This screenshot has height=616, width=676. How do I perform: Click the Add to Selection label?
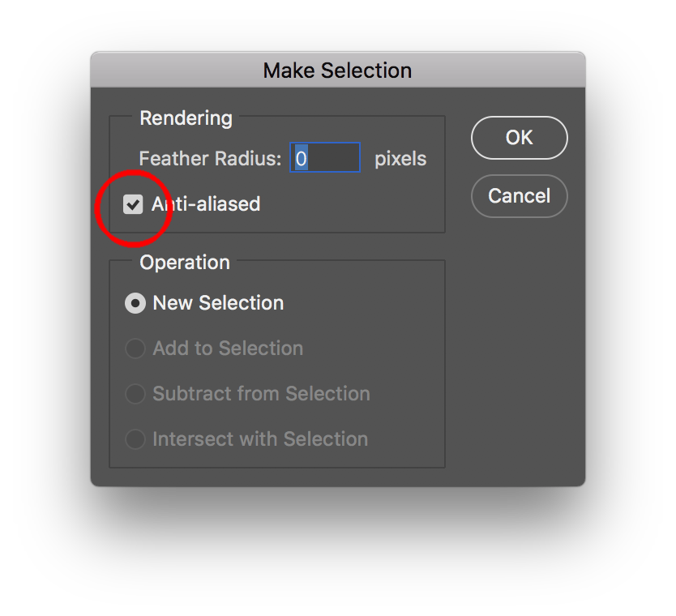[x=228, y=349]
